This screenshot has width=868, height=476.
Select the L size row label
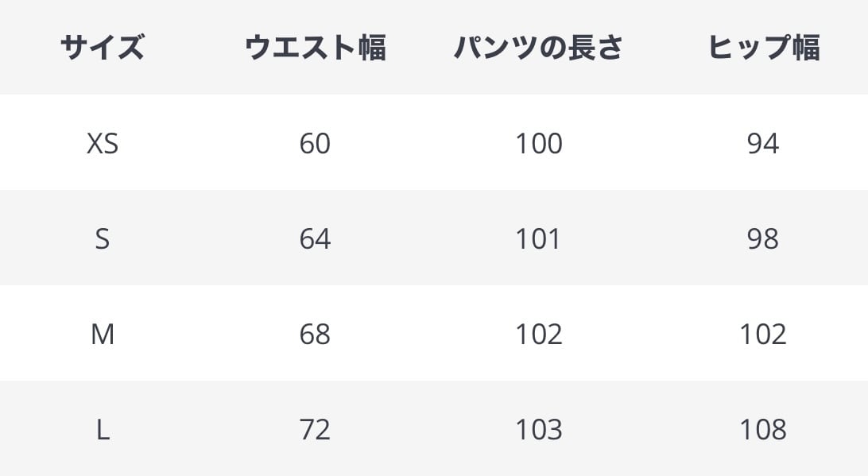pyautogui.click(x=102, y=430)
